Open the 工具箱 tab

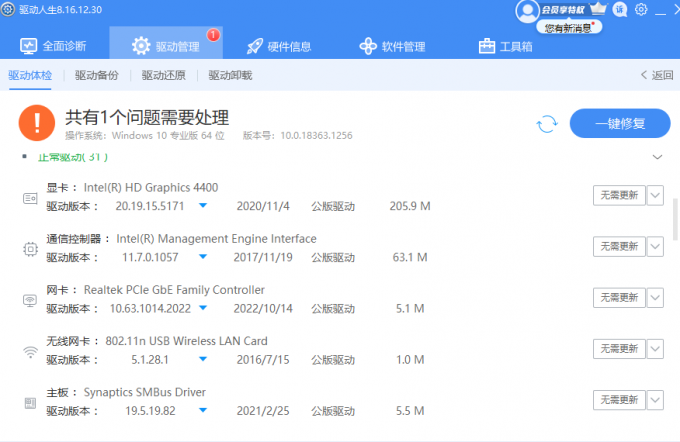506,46
